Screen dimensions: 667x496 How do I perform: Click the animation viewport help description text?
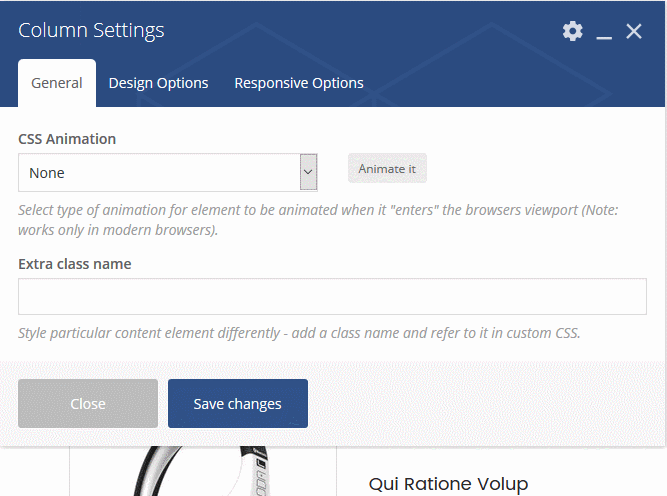318,220
